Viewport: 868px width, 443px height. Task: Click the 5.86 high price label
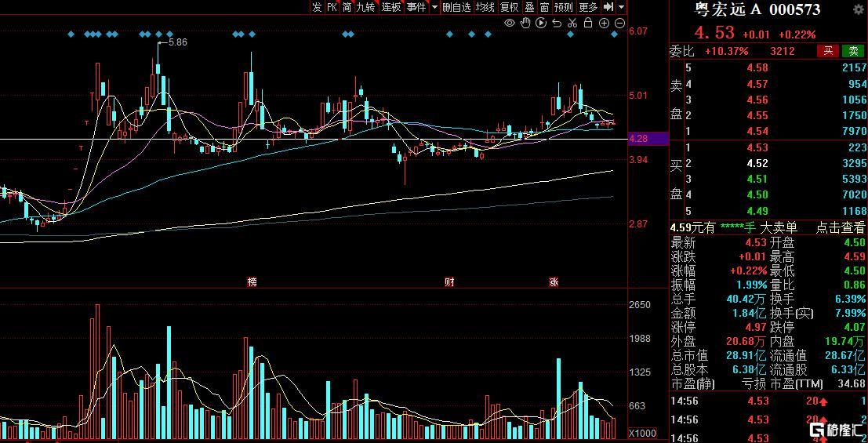(x=177, y=42)
